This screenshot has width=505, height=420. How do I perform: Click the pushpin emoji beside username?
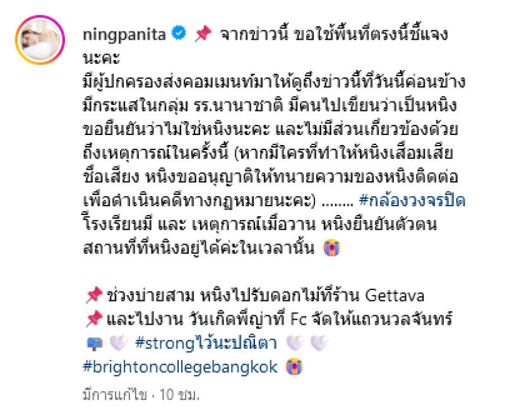(203, 34)
